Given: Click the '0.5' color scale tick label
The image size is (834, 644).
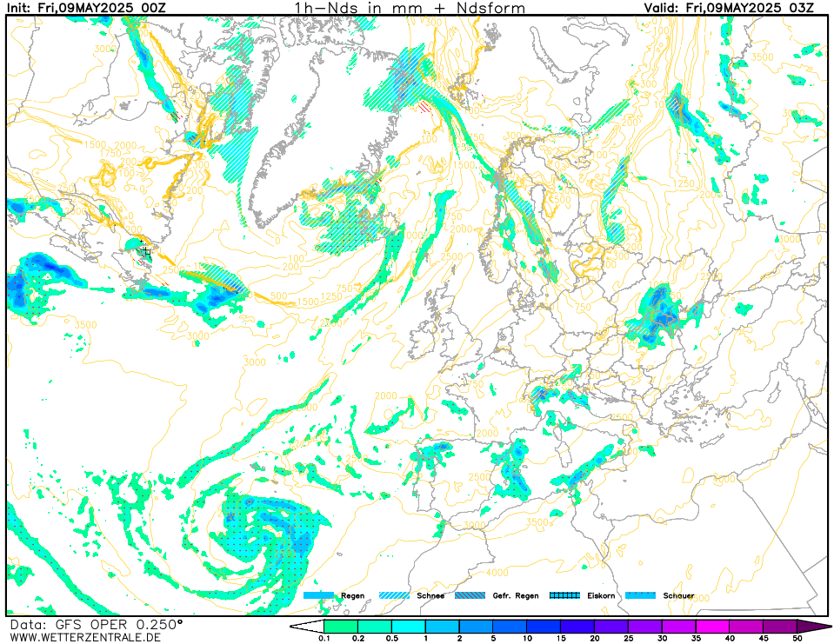Looking at the screenshot, I should click(392, 639).
